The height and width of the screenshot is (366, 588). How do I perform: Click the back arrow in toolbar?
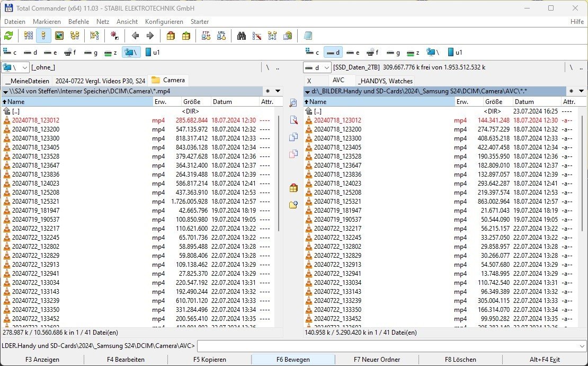[x=135, y=36]
